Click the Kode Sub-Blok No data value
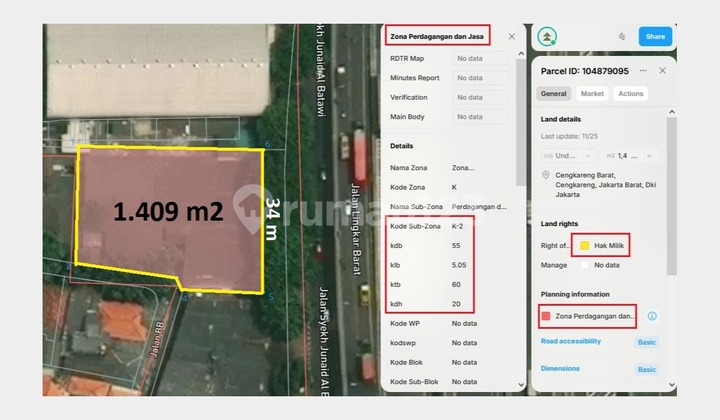This screenshot has width=720, height=420. (464, 381)
